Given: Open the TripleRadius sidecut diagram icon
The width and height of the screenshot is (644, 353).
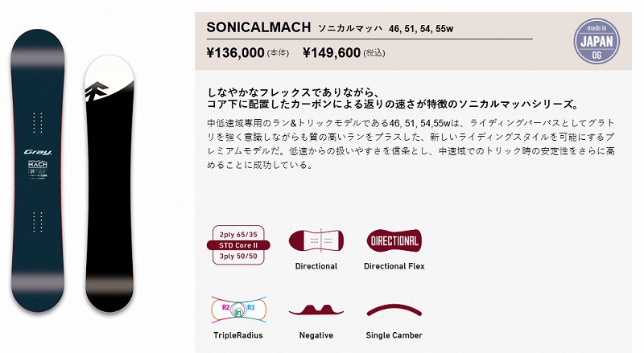Looking at the screenshot, I should point(238,310).
